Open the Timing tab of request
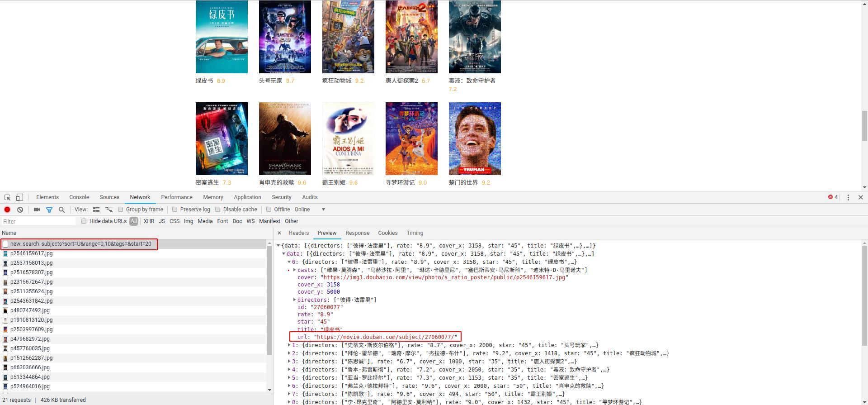Viewport: 868px width, 405px height. [415, 233]
